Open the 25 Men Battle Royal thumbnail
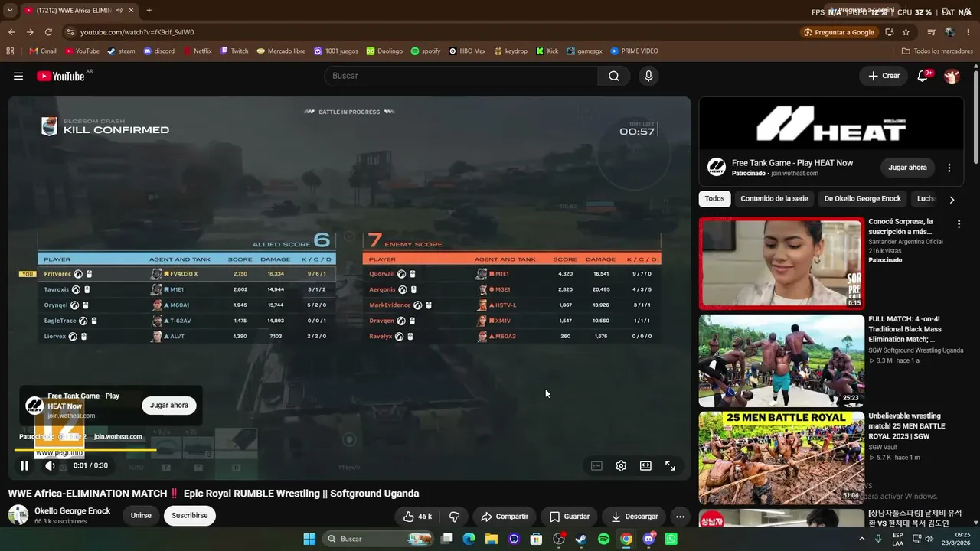The image size is (980, 551). click(x=782, y=458)
